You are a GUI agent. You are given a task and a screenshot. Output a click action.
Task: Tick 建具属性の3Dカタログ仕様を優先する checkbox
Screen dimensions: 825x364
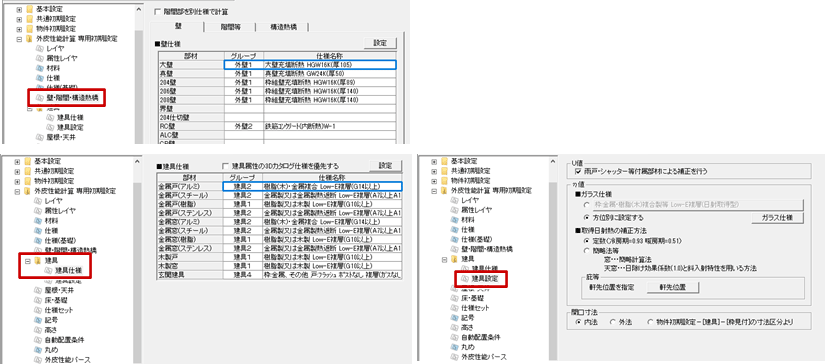coord(226,165)
